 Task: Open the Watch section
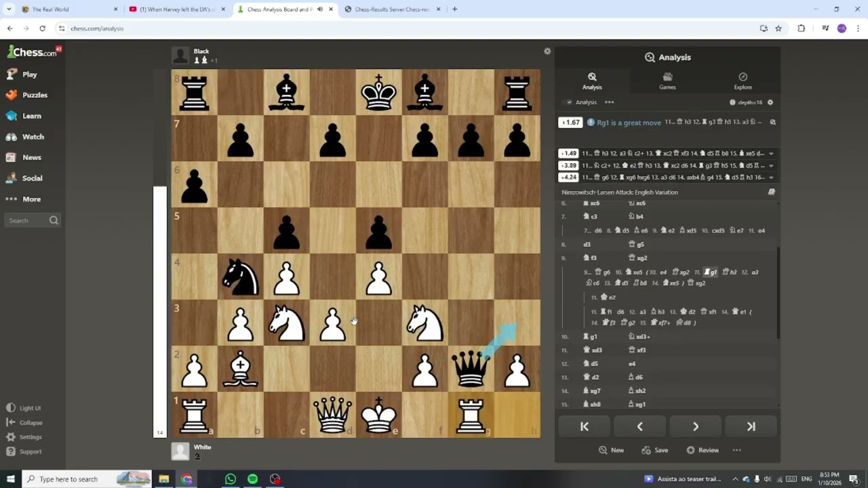click(25, 137)
